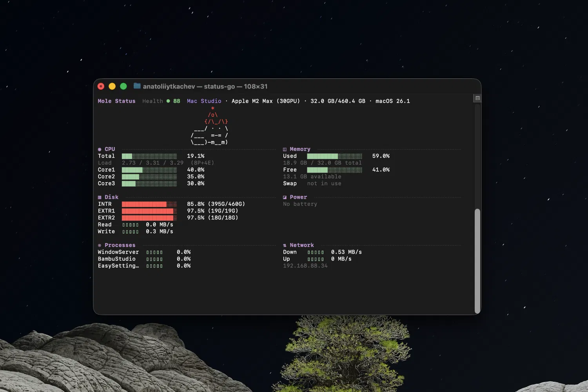
Task: Click the '18.9 GB / 32.0 GB total' text
Action: (322, 163)
